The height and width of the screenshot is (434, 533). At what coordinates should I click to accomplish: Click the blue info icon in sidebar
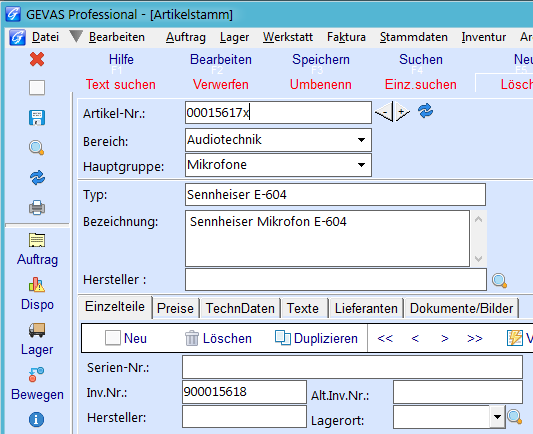tap(36, 419)
